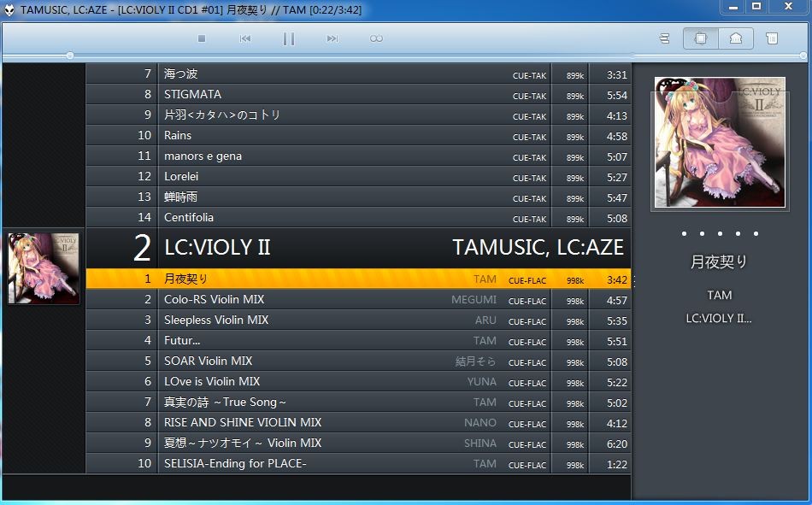Skip forward to the next track
The image size is (812, 505).
332,38
